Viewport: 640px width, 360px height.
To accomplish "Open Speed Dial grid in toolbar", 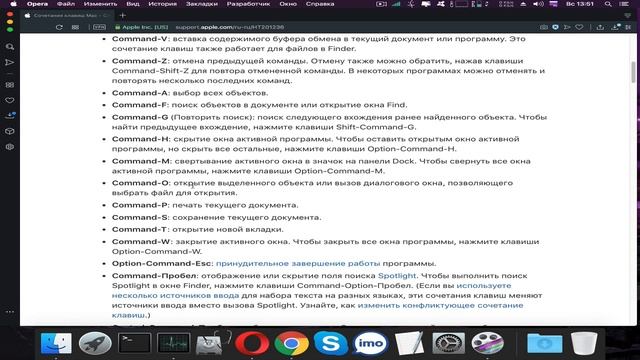I will (x=76, y=27).
